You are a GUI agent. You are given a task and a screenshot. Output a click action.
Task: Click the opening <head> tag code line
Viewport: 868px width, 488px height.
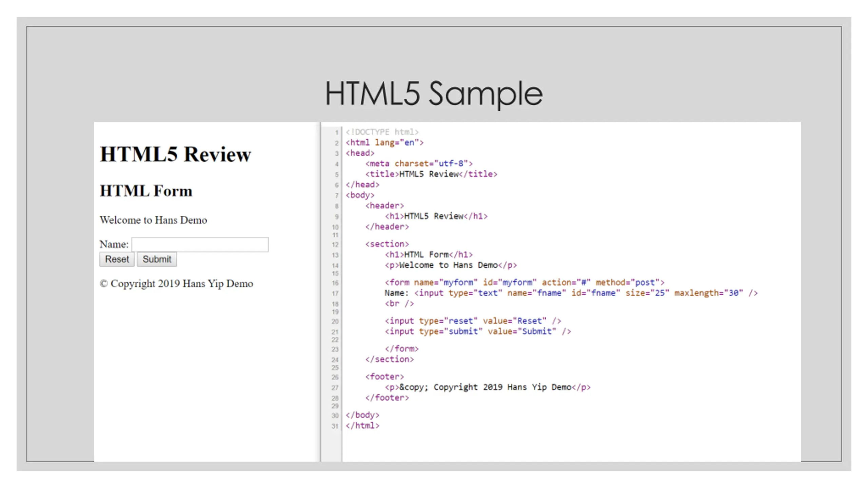(360, 153)
